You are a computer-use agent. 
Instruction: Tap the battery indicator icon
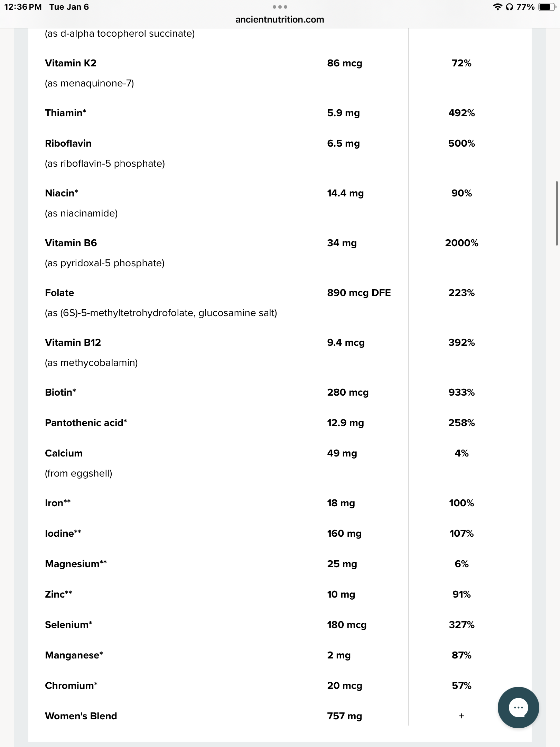click(x=547, y=7)
